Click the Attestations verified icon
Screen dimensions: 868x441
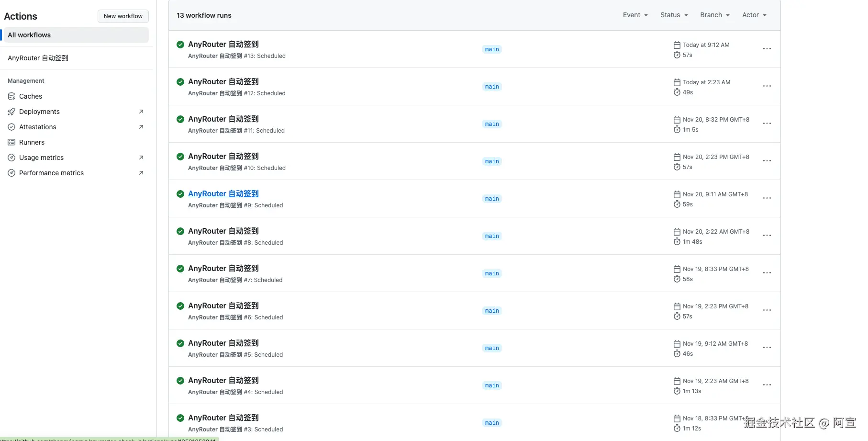coord(11,127)
